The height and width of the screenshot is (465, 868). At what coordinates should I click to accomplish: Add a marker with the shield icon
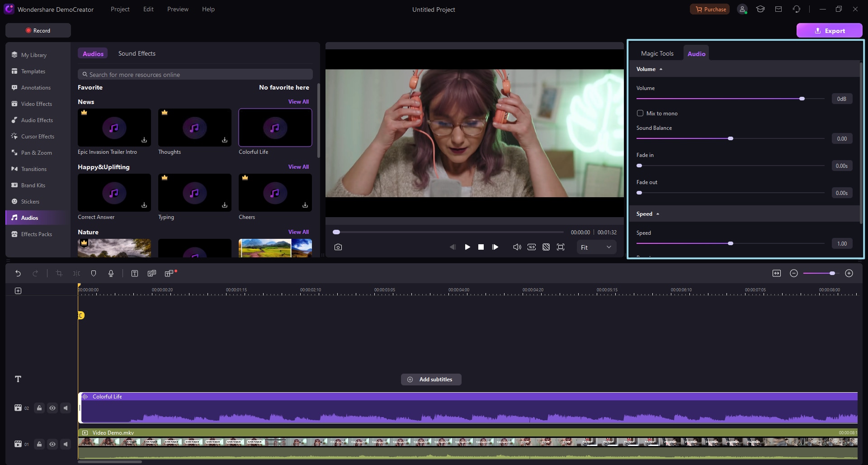[94, 273]
